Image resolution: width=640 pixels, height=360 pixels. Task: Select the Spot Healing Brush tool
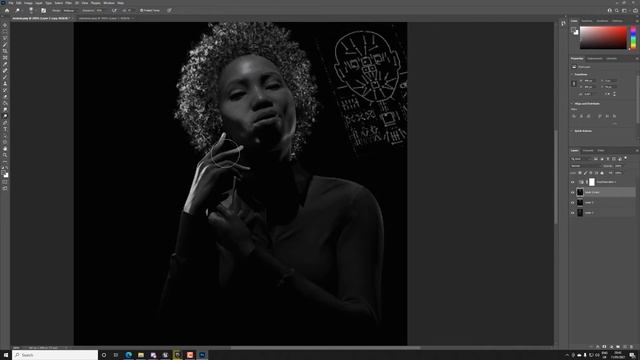click(x=5, y=71)
